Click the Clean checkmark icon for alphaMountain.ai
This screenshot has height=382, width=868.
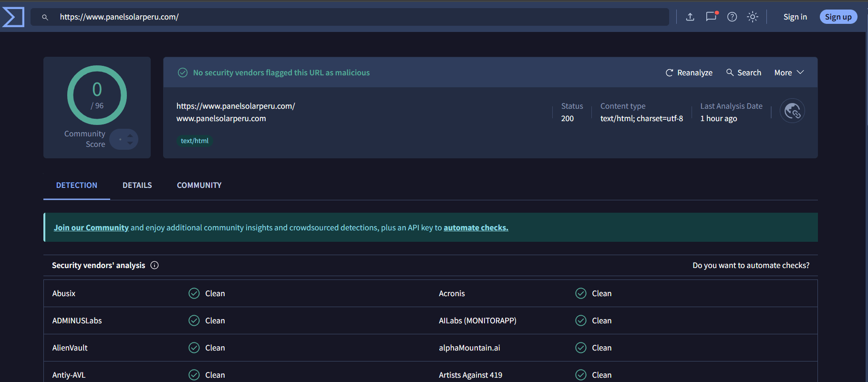pos(581,348)
